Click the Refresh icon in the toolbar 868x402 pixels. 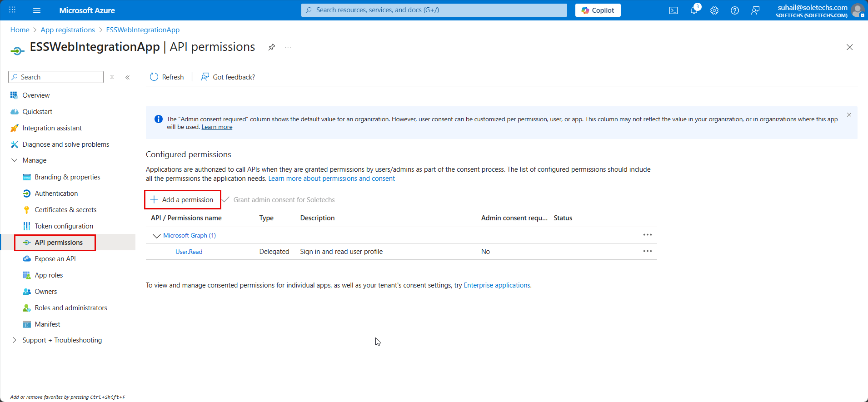tap(154, 77)
